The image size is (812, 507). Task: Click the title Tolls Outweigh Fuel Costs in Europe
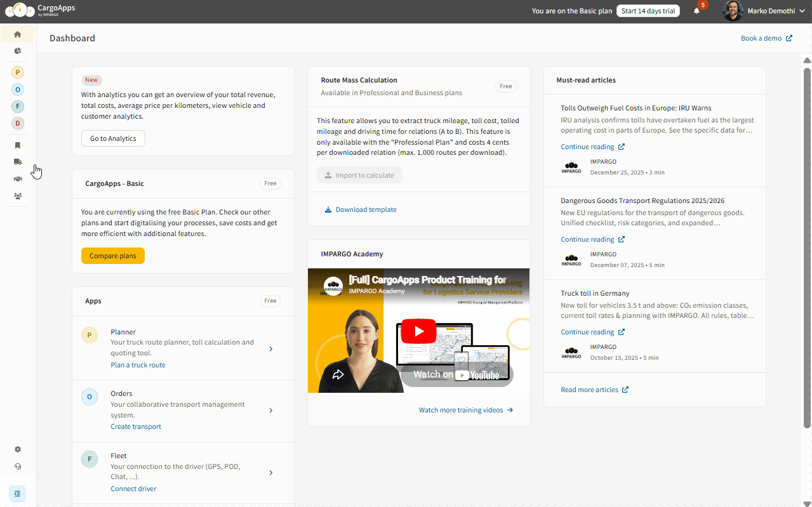tap(636, 108)
